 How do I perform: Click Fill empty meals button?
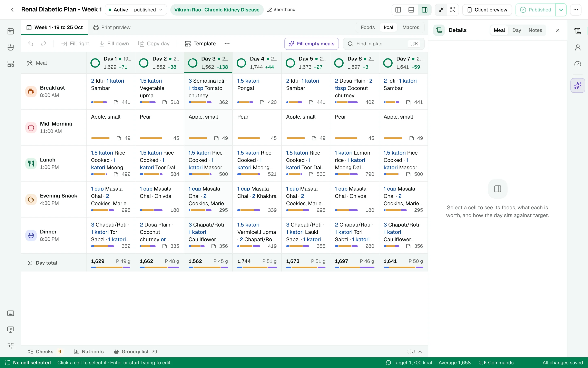coord(312,44)
